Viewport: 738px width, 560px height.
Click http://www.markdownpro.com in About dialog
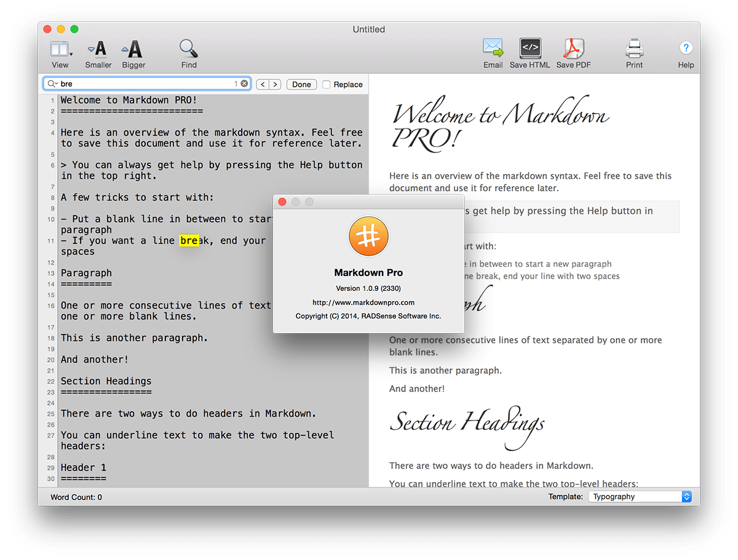[x=363, y=302]
